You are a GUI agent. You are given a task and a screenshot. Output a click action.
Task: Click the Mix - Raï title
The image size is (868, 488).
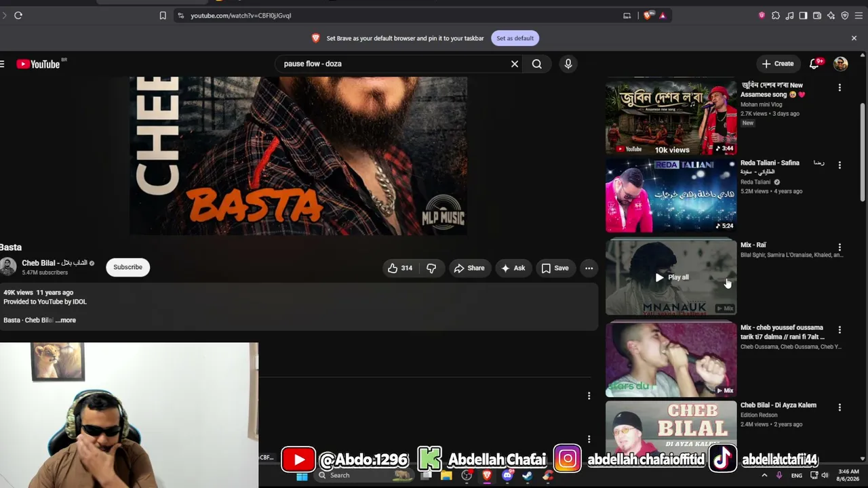tap(753, 245)
